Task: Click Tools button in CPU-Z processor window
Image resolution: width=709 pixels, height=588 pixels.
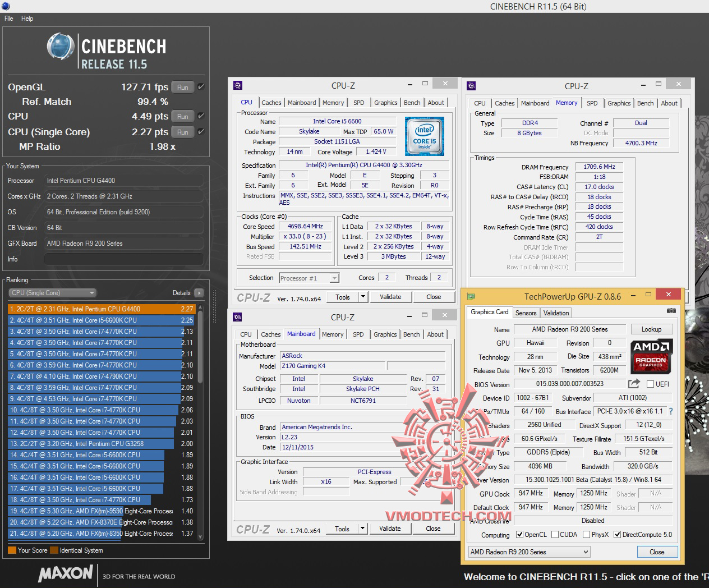Action: click(x=343, y=297)
